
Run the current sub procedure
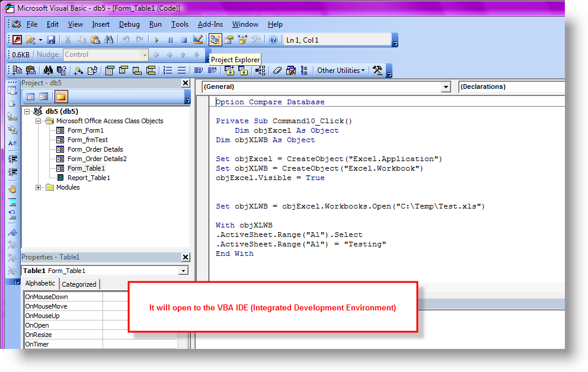[x=156, y=40]
